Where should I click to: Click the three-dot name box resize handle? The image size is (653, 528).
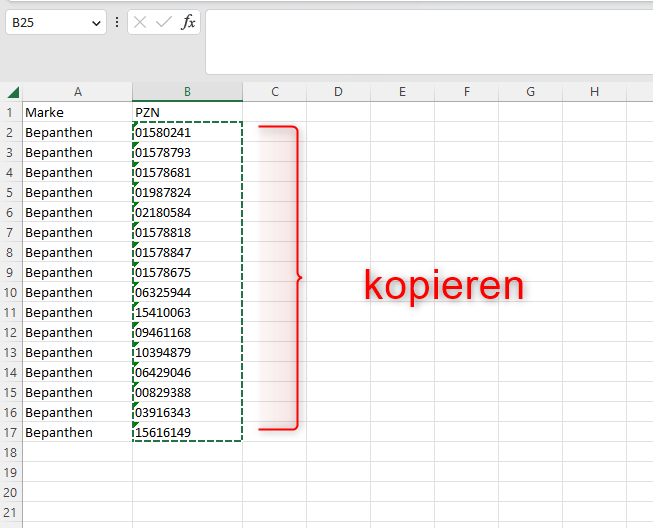point(117,22)
